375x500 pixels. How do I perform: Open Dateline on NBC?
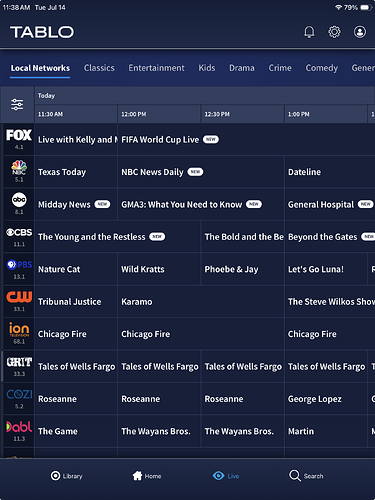coord(330,172)
